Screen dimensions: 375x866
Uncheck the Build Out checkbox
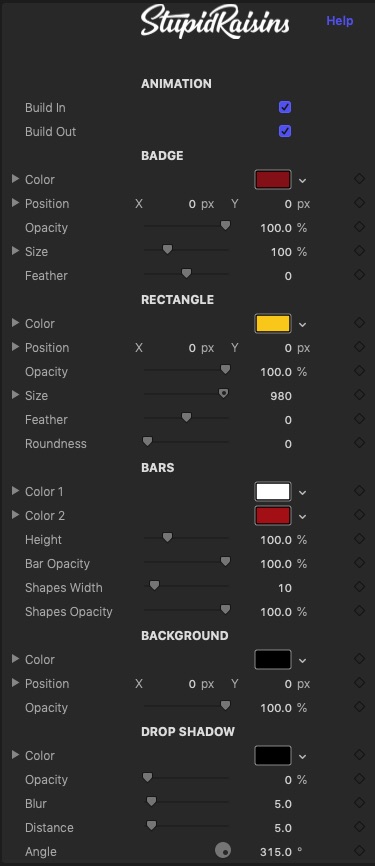coord(285,131)
